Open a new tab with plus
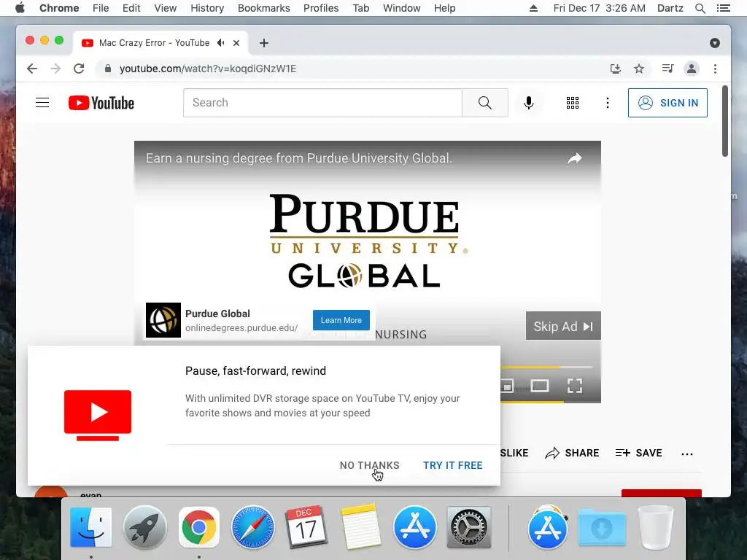The height and width of the screenshot is (560, 747). (264, 43)
